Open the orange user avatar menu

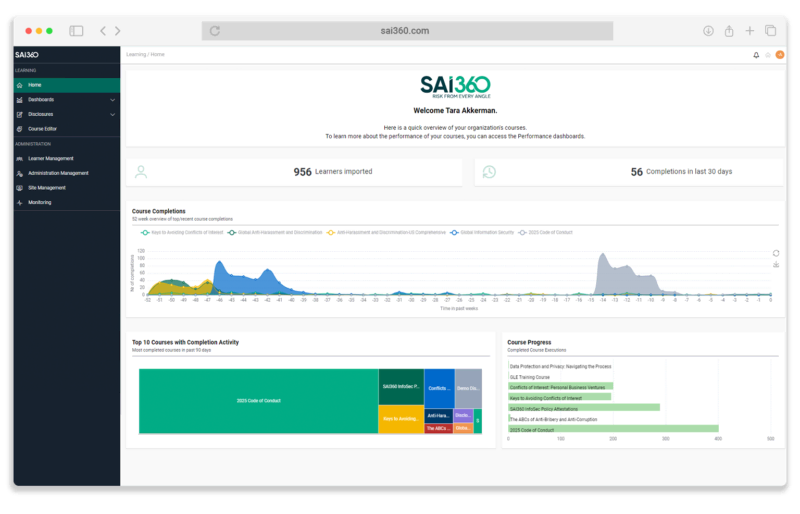780,55
